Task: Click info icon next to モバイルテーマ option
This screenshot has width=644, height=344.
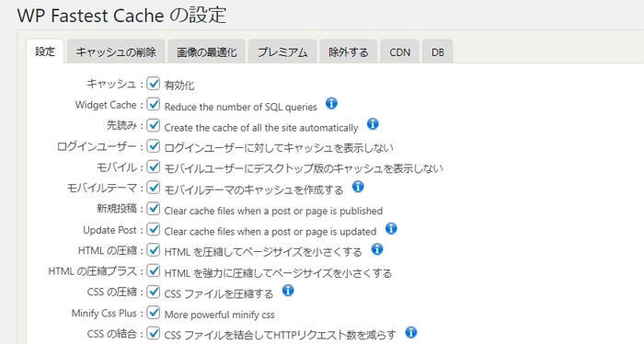Action: click(358, 187)
